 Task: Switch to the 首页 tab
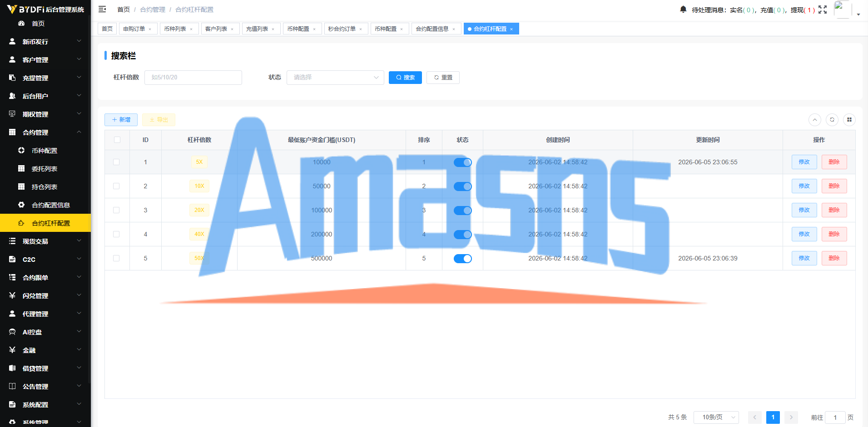[107, 29]
